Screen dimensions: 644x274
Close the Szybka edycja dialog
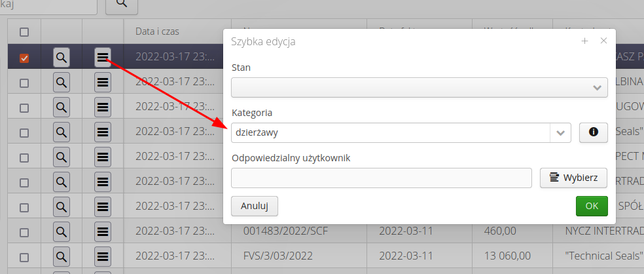(x=603, y=41)
